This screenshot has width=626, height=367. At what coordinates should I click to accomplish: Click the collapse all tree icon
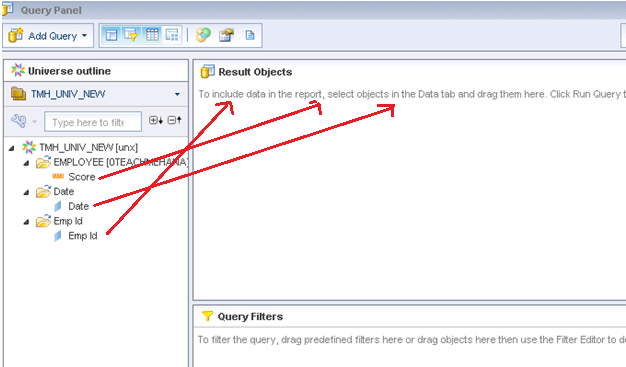174,120
